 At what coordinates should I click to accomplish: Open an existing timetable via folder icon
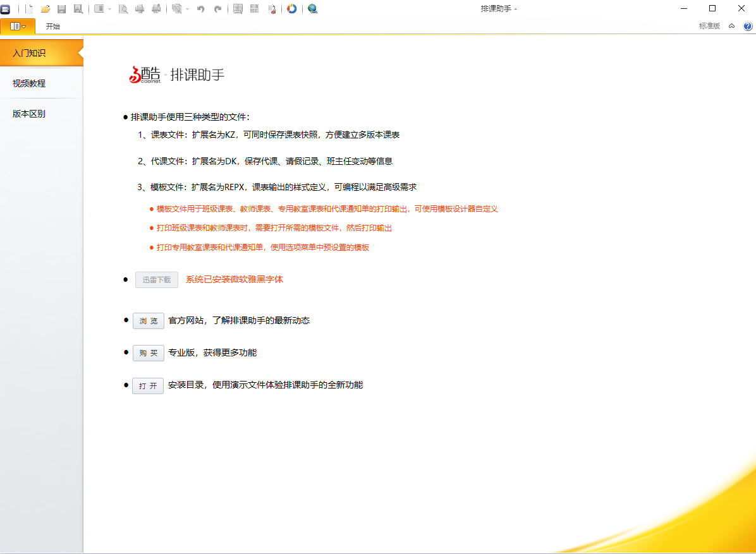[x=44, y=9]
